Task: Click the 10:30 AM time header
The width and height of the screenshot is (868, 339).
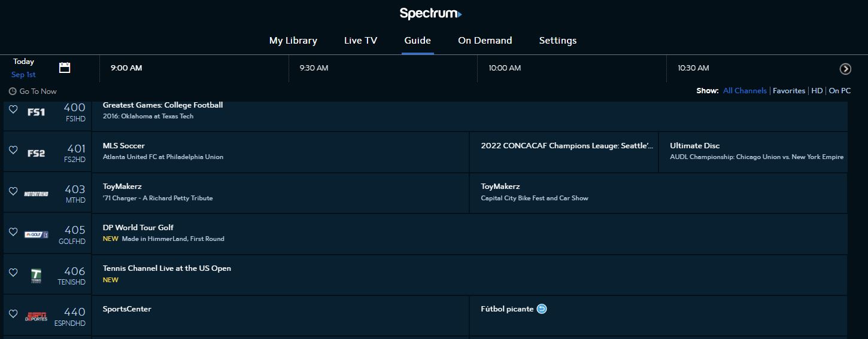Action: click(693, 68)
